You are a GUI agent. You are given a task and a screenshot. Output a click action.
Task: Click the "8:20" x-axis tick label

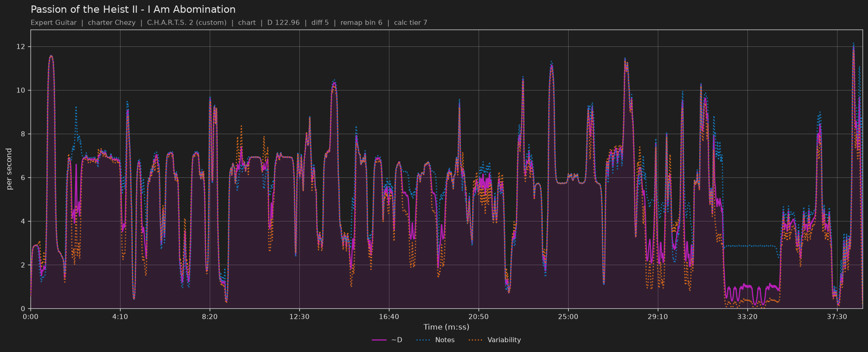click(210, 317)
